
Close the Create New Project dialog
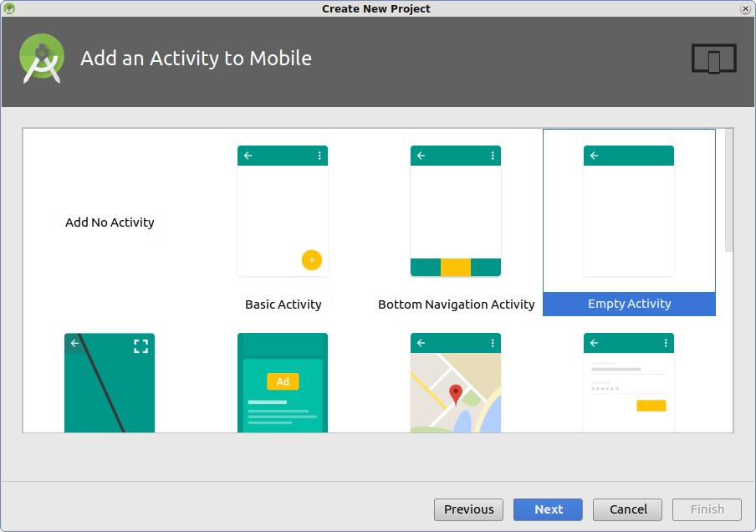tap(744, 8)
